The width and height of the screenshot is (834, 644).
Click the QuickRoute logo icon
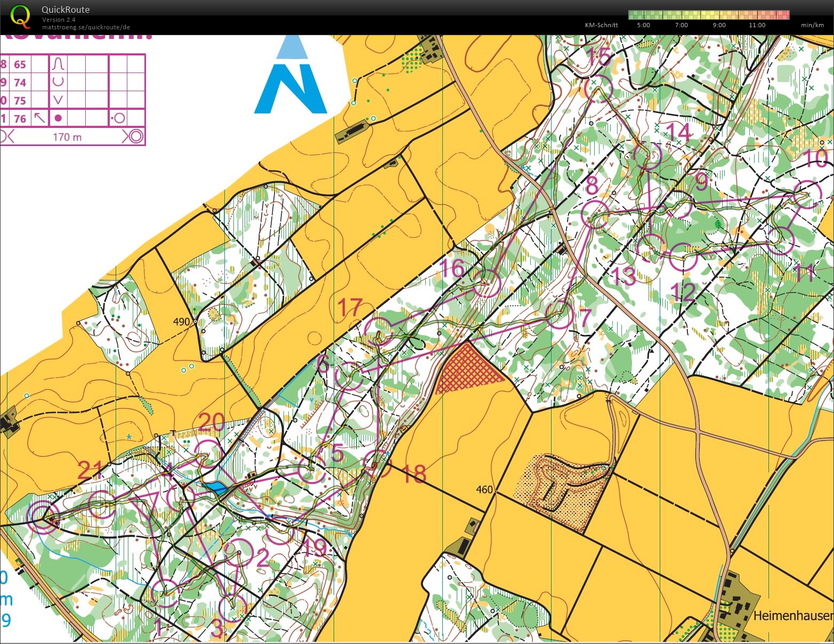(x=21, y=16)
